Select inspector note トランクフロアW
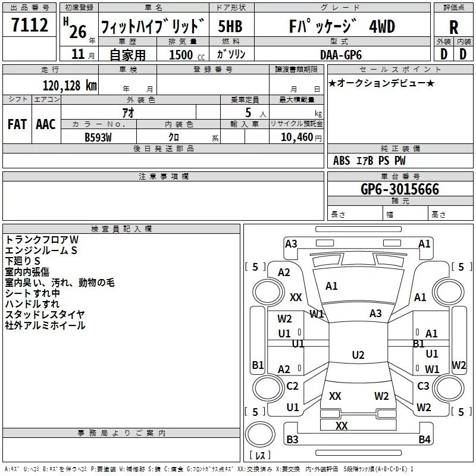 [x=42, y=240]
